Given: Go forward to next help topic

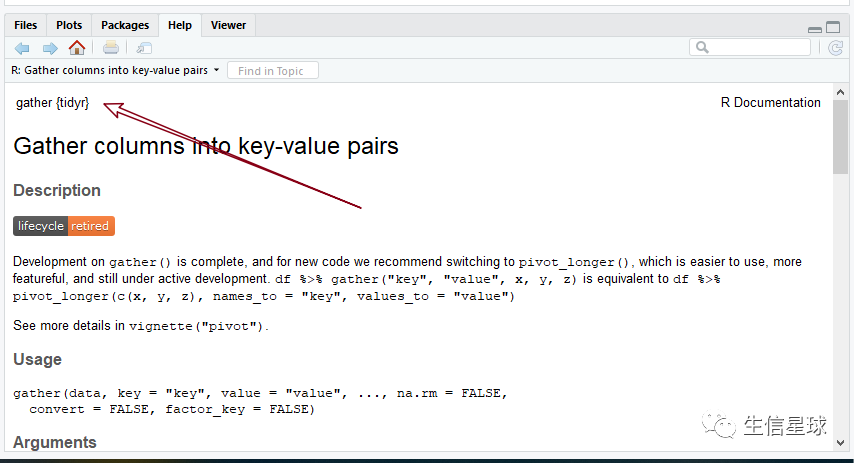Looking at the screenshot, I should (50, 48).
